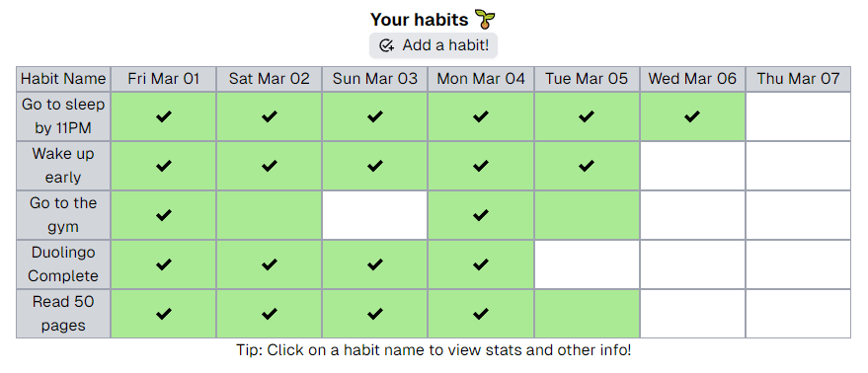Select the Duolingo Complete habit name

click(63, 264)
